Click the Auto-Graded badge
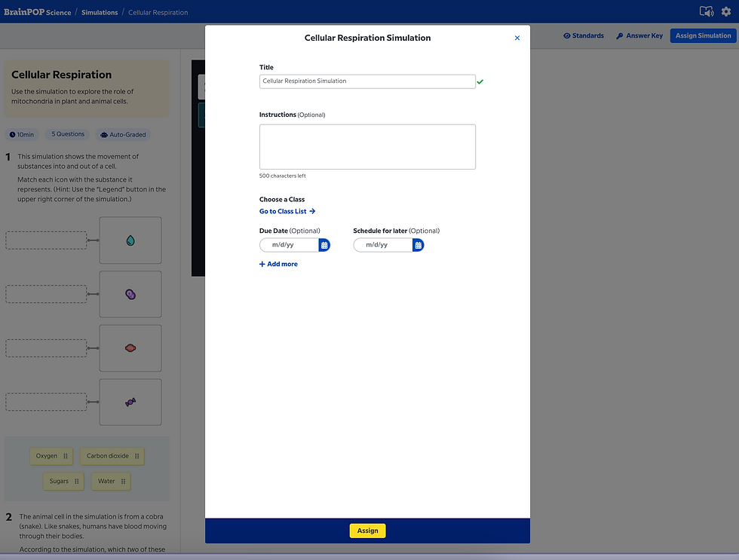The height and width of the screenshot is (560, 739). tap(124, 135)
